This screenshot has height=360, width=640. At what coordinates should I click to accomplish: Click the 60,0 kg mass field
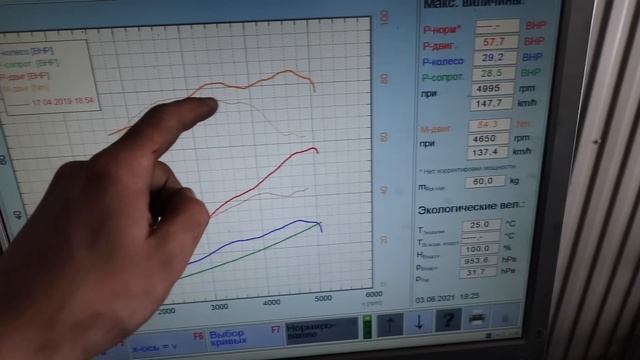tap(484, 181)
